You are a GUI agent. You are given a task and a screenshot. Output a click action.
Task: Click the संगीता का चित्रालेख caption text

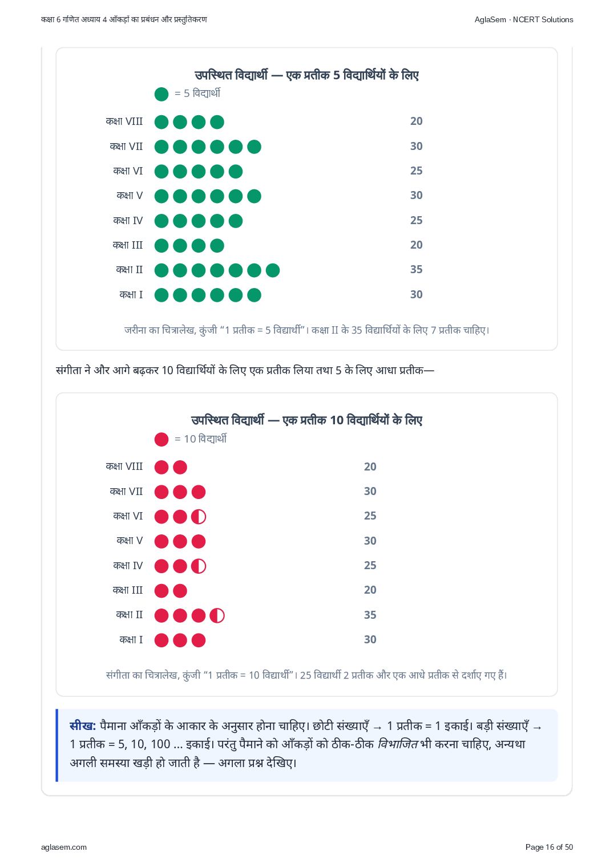(306, 675)
